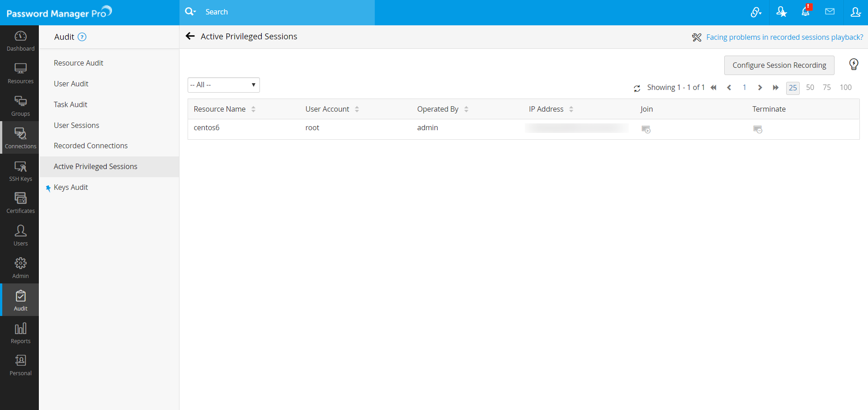
Task: Open the Personal section
Action: [x=20, y=366]
